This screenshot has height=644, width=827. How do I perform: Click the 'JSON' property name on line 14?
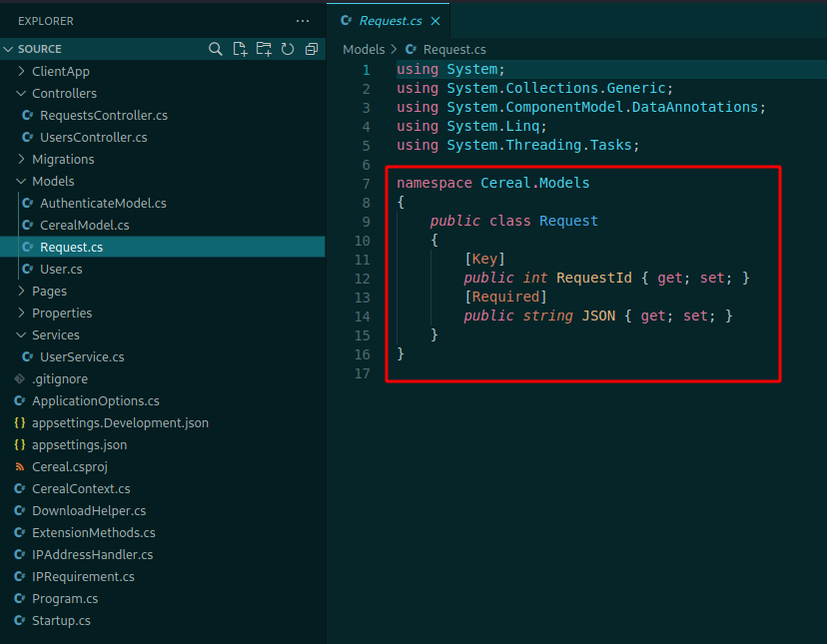(x=598, y=316)
